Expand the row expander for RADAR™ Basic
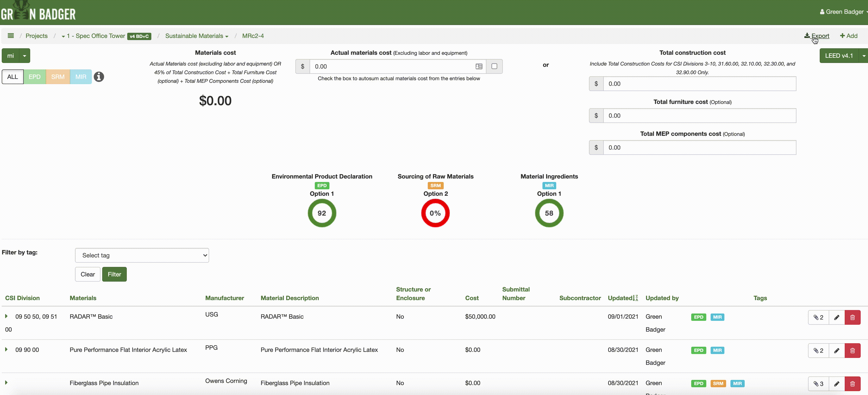 (x=6, y=316)
